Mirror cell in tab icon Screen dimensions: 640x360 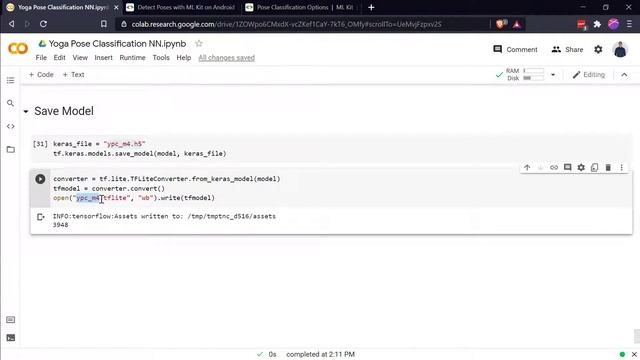tap(594, 167)
